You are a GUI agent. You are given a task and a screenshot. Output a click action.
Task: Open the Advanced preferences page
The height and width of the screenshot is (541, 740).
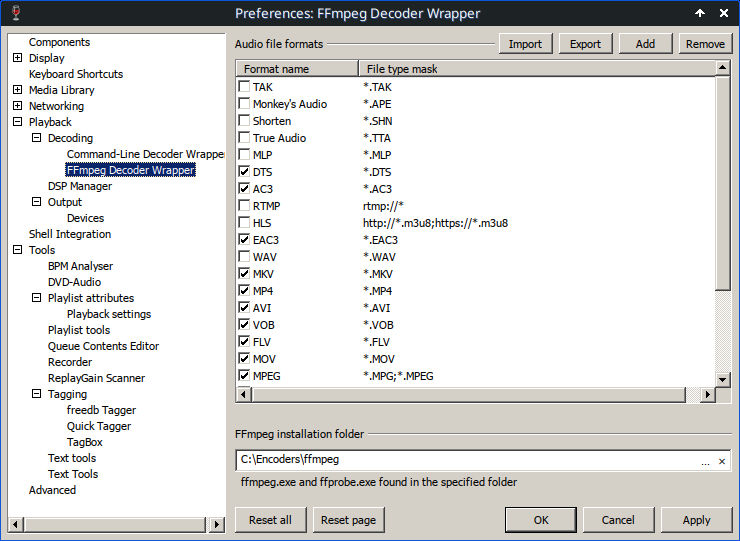pyautogui.click(x=52, y=490)
